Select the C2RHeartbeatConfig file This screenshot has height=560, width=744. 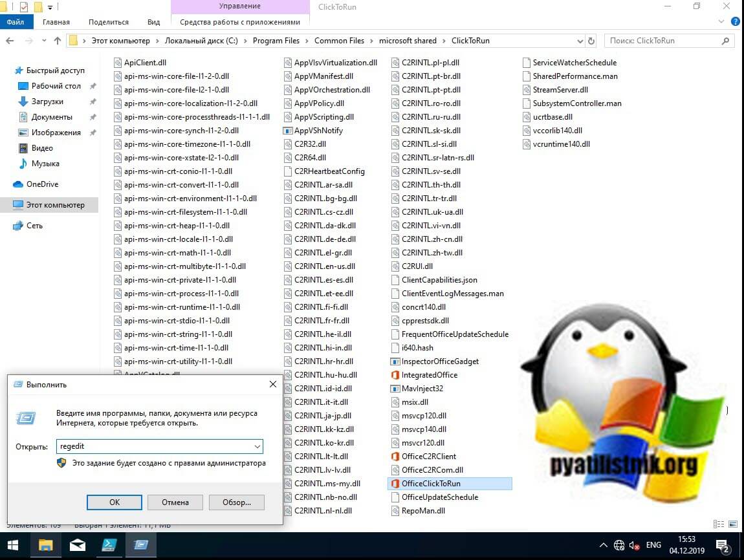pyautogui.click(x=324, y=171)
